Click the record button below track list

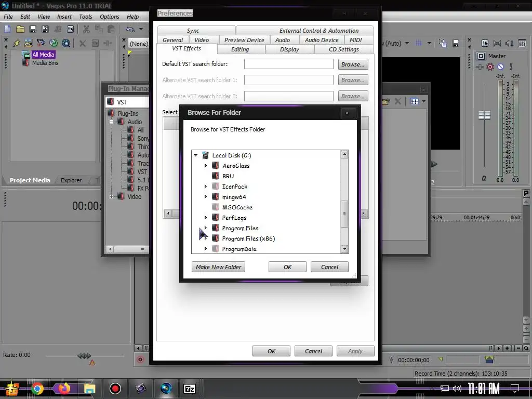click(140, 360)
